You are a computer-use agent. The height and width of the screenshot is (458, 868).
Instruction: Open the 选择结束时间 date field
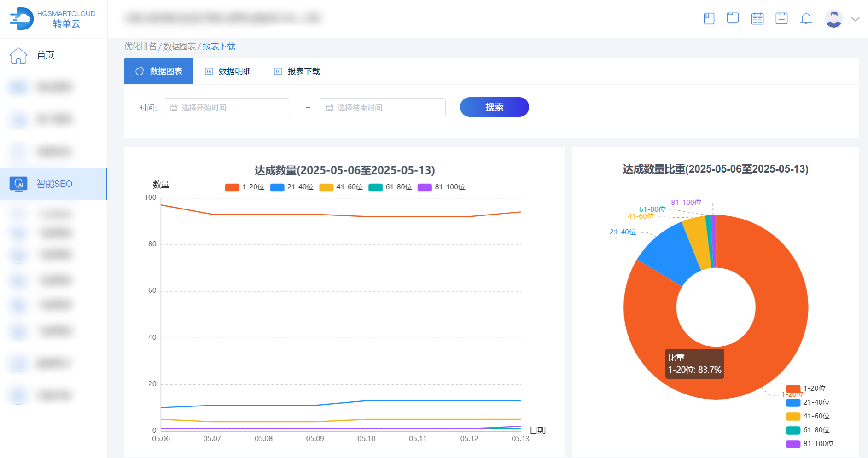point(383,107)
